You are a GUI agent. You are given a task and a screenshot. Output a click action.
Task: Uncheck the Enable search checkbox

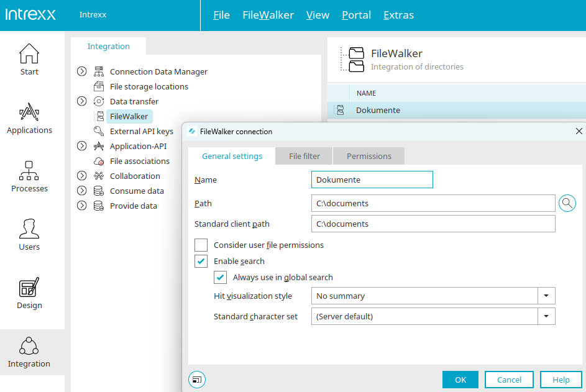tap(201, 261)
